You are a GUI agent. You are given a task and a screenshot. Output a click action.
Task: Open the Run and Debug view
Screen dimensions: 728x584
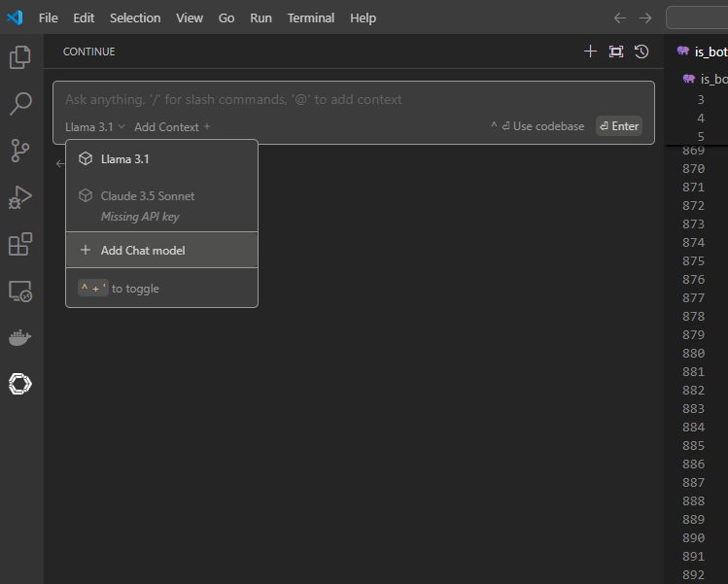click(x=20, y=197)
